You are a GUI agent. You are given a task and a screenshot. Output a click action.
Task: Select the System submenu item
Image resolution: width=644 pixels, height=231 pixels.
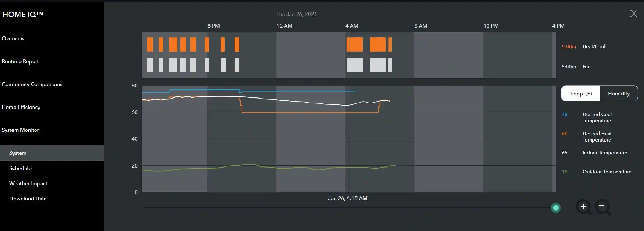click(x=18, y=153)
